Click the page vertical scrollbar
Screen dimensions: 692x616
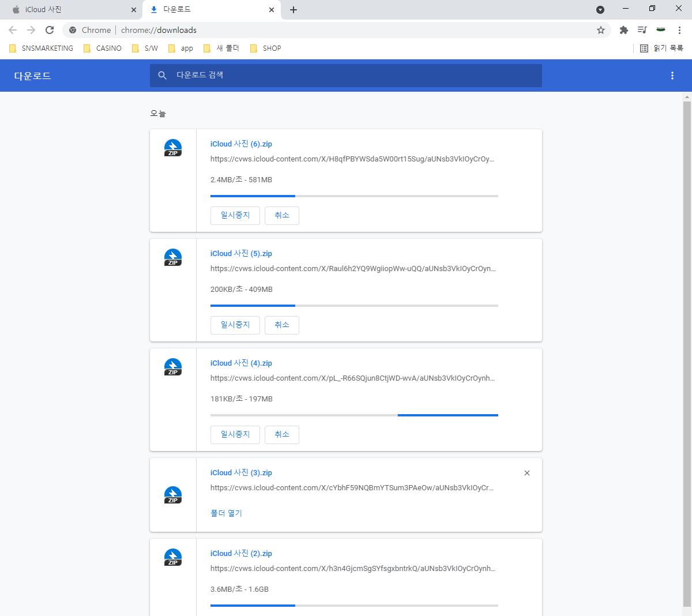[687, 354]
